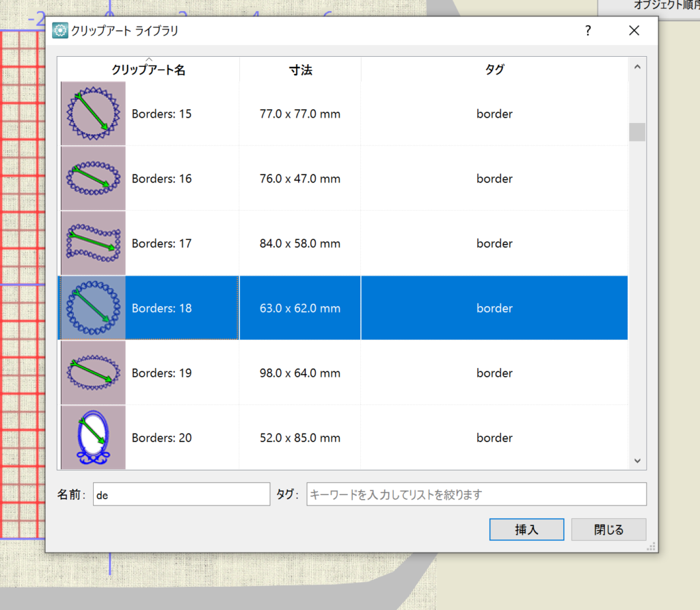Click the vertical scrollbar thumb
This screenshot has width=700, height=610.
click(x=637, y=132)
